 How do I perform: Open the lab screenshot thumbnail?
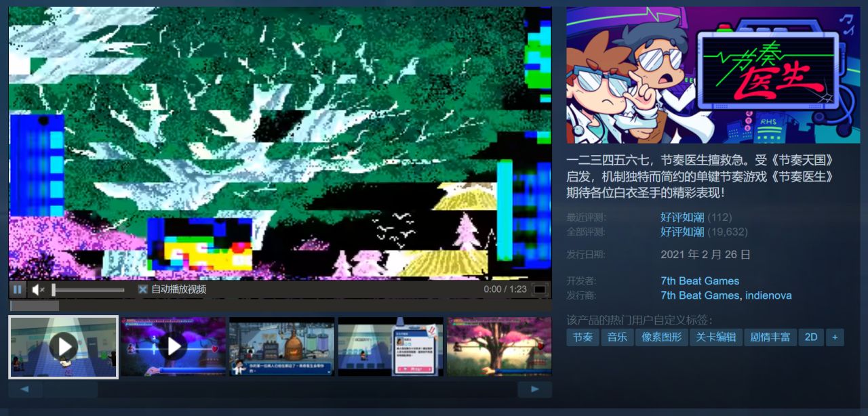281,347
